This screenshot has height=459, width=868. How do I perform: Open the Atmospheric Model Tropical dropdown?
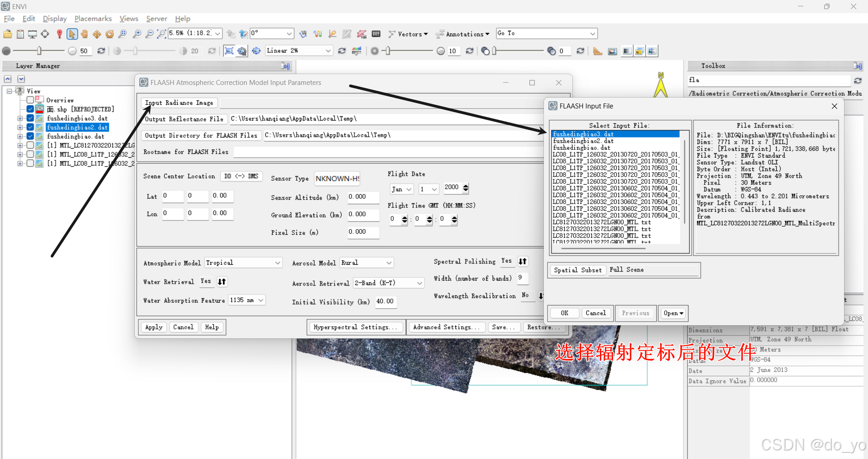click(x=243, y=263)
